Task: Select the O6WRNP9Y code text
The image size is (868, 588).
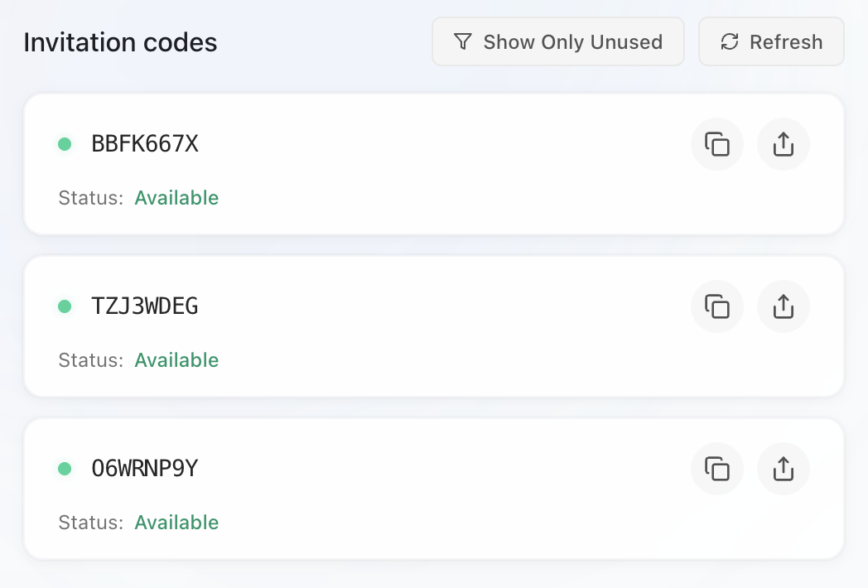Action: pos(145,469)
